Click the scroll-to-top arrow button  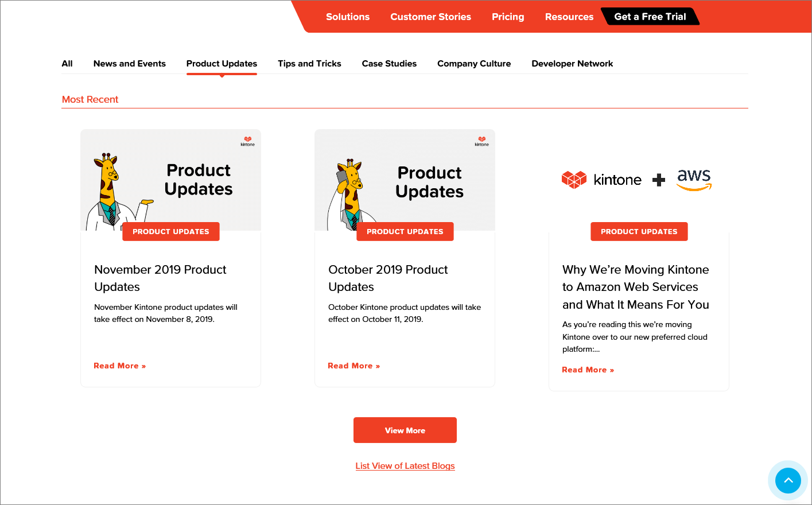pyautogui.click(x=788, y=480)
